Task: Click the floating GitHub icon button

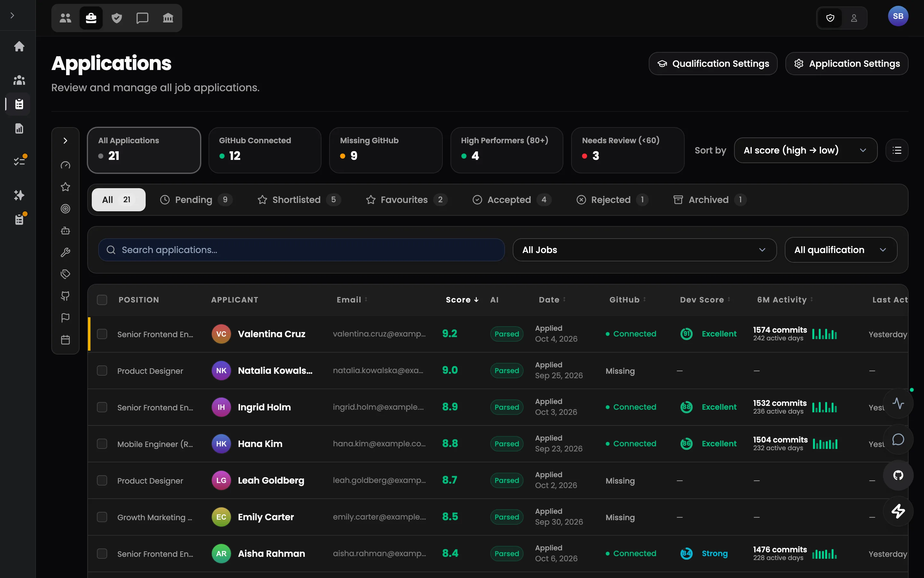Action: coord(898,475)
